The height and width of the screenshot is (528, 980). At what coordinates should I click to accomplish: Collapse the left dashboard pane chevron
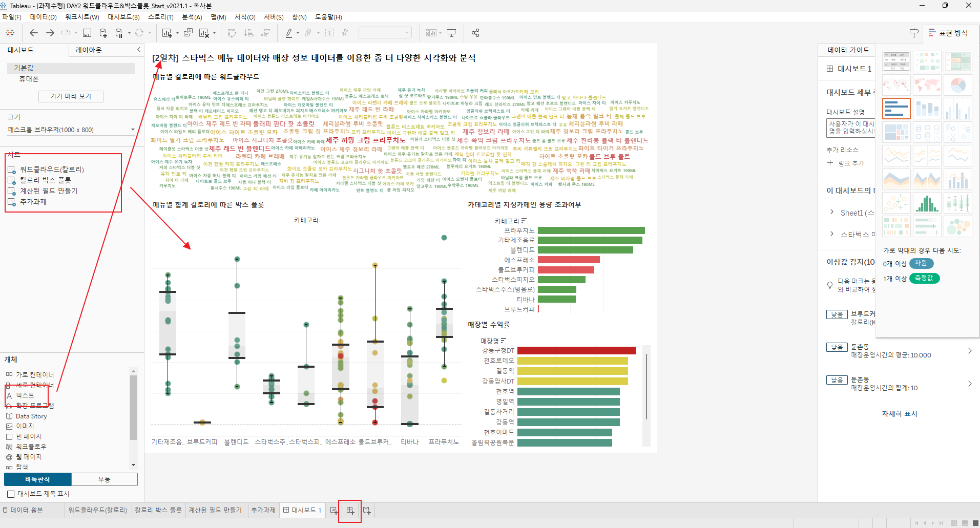(x=138, y=50)
